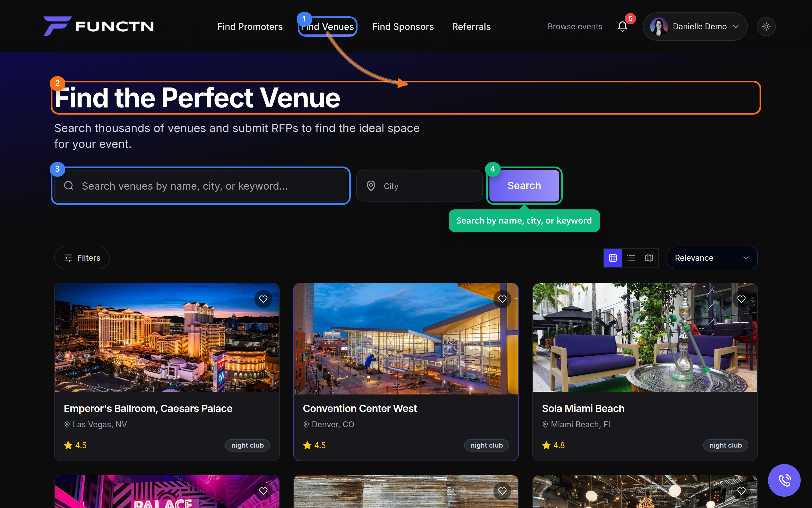Click Sola Miami Beach title
Viewport: 812px width, 508px height.
coord(583,409)
